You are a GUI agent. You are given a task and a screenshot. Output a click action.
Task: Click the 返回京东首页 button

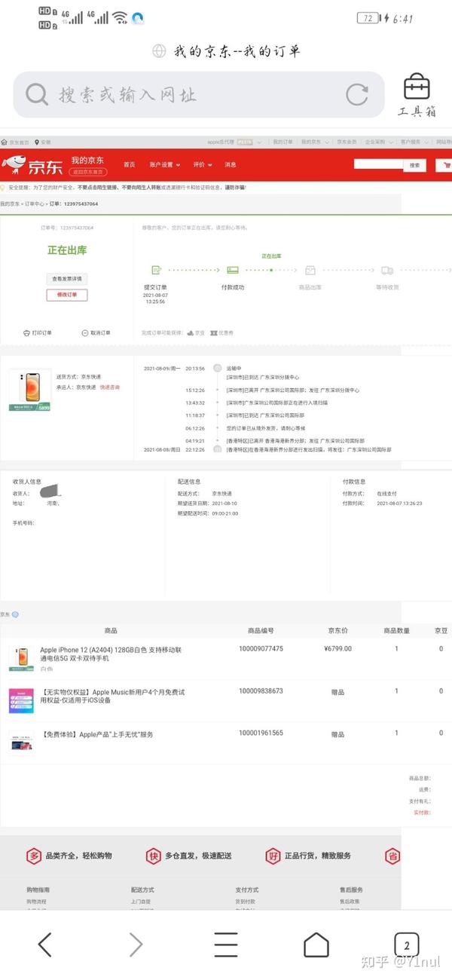[88, 170]
